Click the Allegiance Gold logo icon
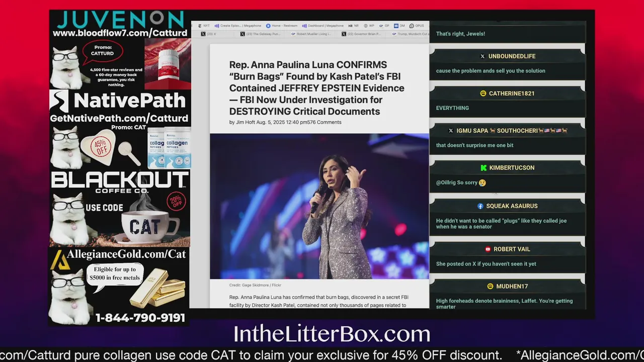Viewport: 644px width, 362px height. tap(59, 260)
